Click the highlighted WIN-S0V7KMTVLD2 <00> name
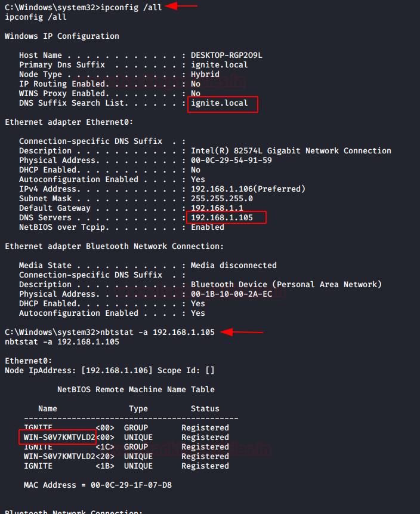420x514 pixels. click(x=57, y=438)
